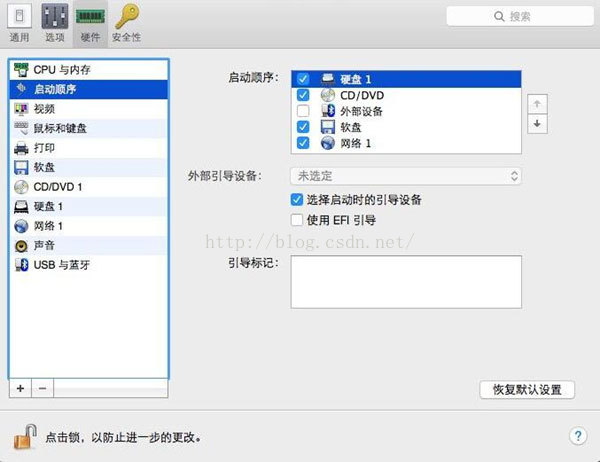Click the disc icon beside CD/DVD 1
The width and height of the screenshot is (600, 462).
coord(21,187)
